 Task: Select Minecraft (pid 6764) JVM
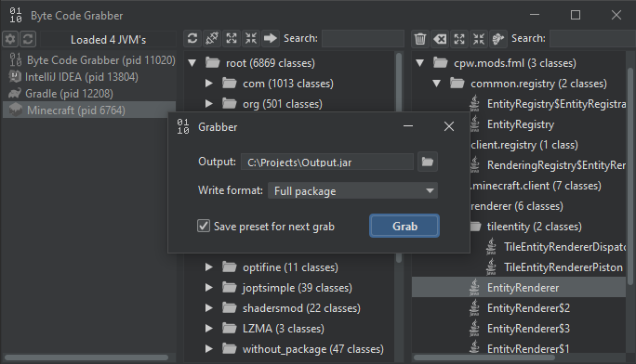89,110
